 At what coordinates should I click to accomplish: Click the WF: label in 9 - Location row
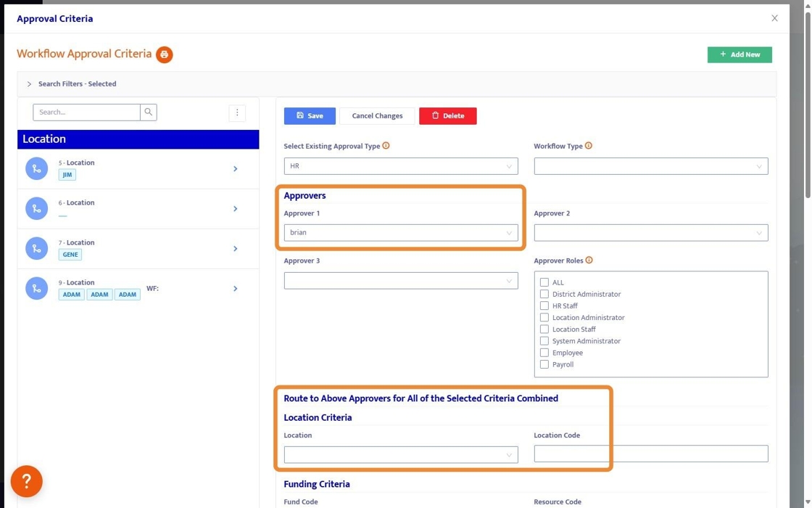point(152,288)
